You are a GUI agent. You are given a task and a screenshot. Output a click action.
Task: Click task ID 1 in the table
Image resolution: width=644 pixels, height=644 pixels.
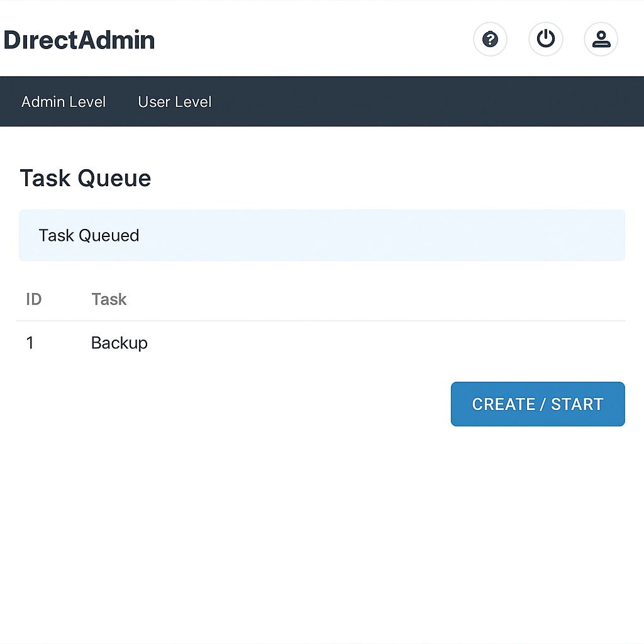30,343
